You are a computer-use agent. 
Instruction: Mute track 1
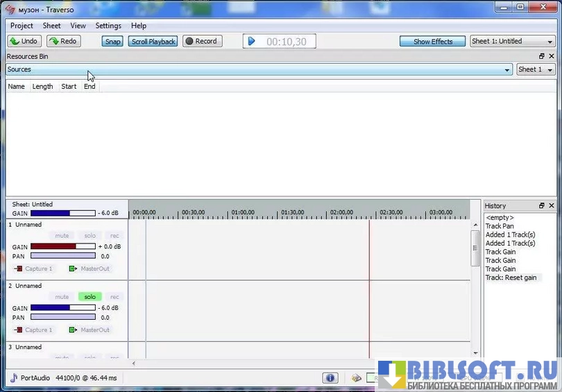click(62, 236)
